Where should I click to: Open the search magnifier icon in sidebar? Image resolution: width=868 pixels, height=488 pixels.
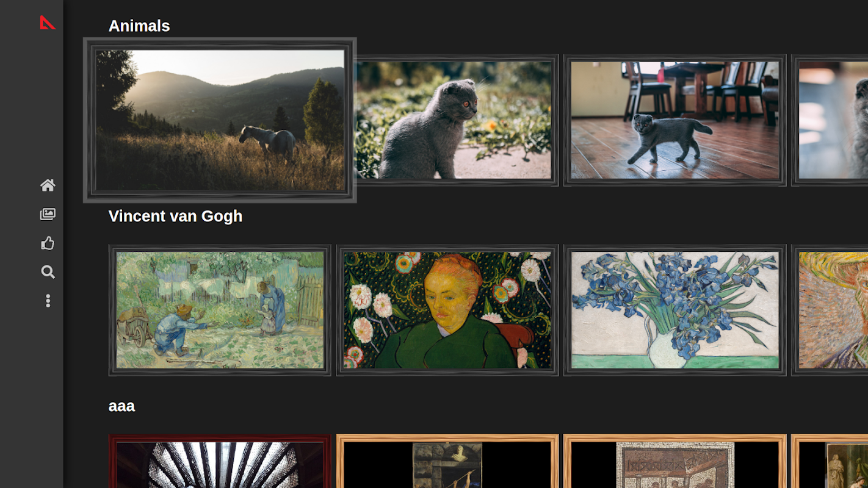coord(48,272)
